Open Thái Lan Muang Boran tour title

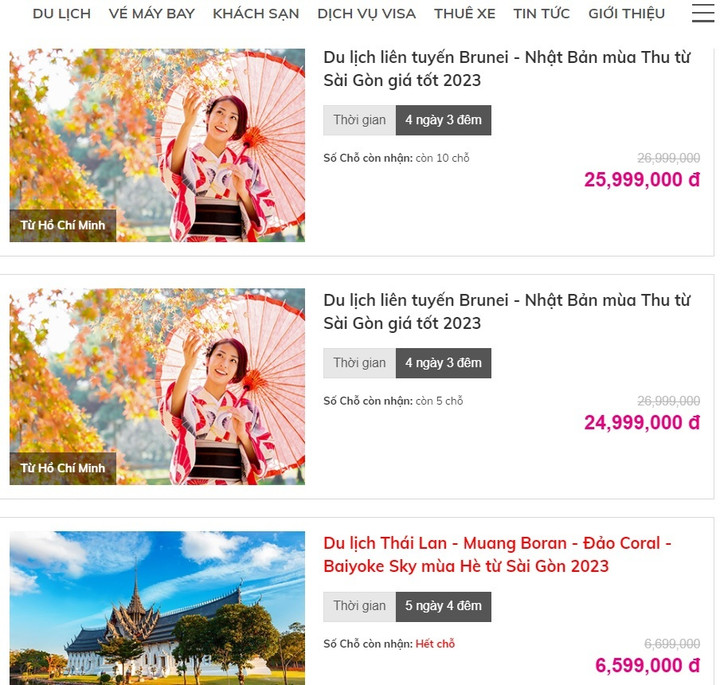point(497,555)
